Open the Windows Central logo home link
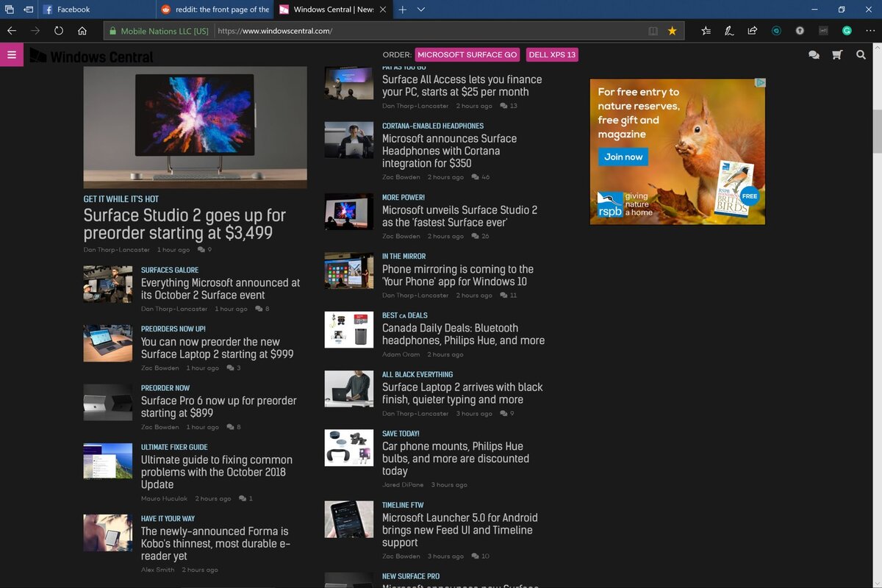The image size is (882, 588). pos(92,56)
